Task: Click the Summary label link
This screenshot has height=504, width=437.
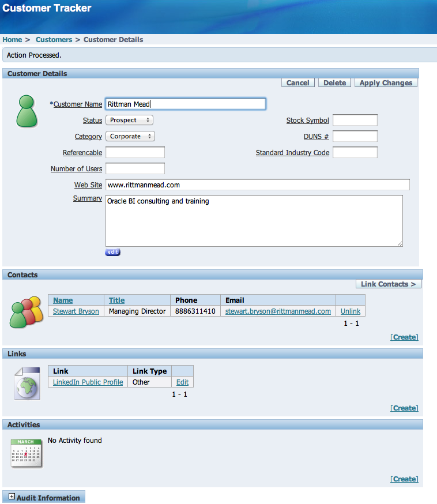Action: (x=88, y=198)
